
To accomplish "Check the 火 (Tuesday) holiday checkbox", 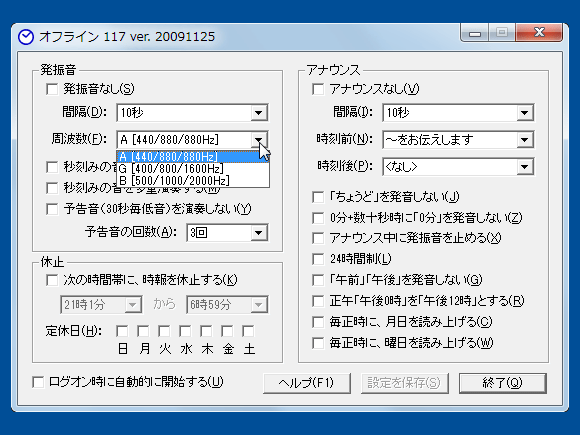I will click(164, 331).
